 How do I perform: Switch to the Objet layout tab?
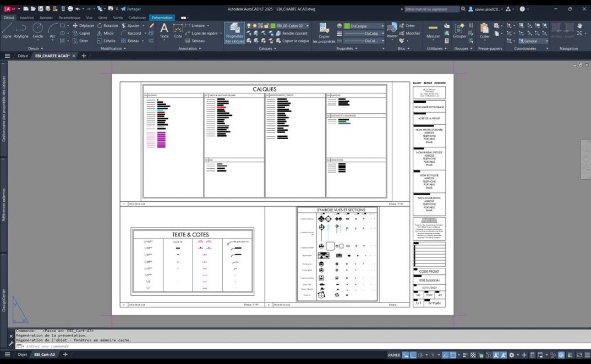coord(22,355)
